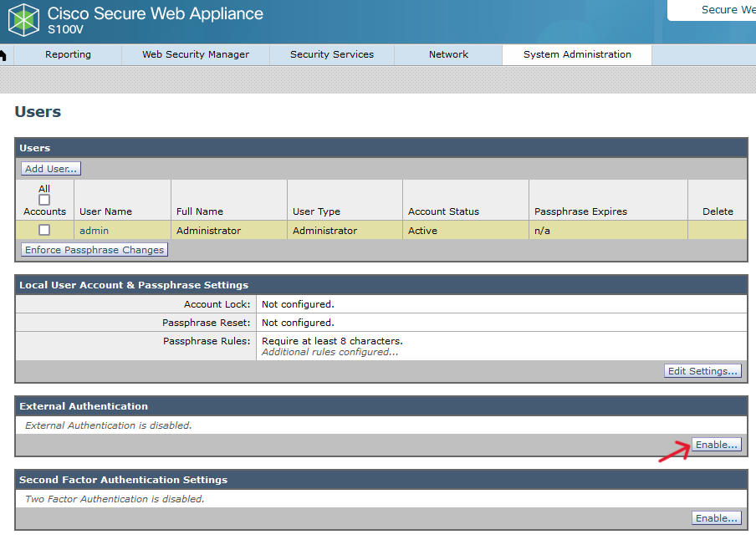Click 'Not configured.' beside Account Lock
Screen dimensions: 756x550
point(298,304)
